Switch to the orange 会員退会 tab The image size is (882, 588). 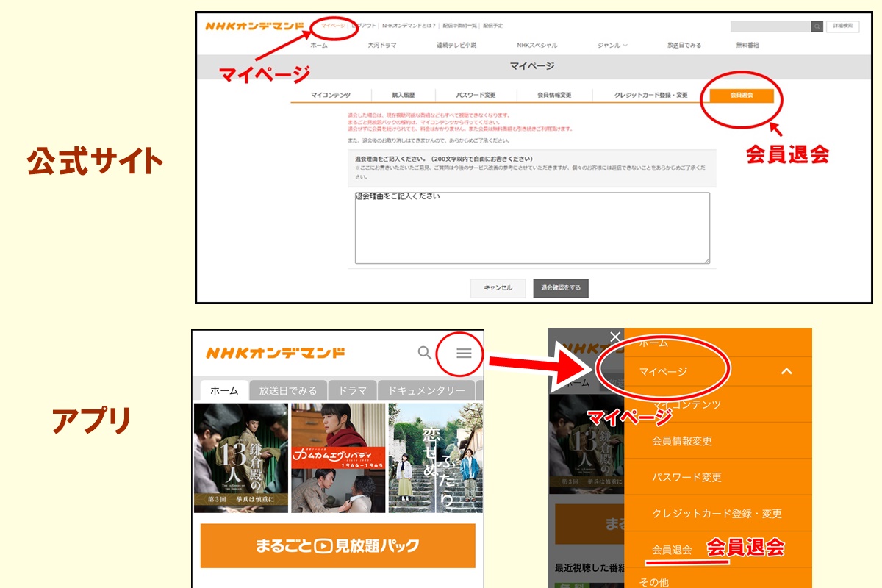click(x=742, y=96)
